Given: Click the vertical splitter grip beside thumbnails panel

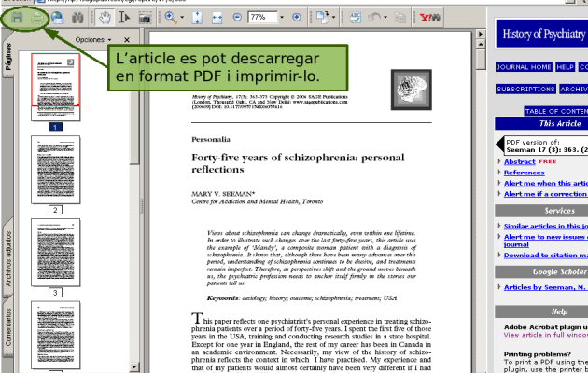Looking at the screenshot, I should pos(142,206).
